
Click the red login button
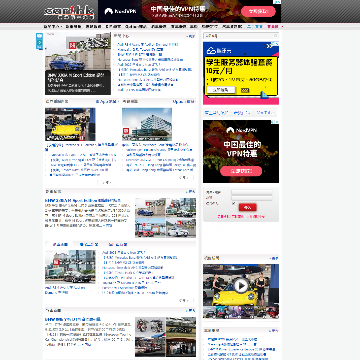(248, 207)
